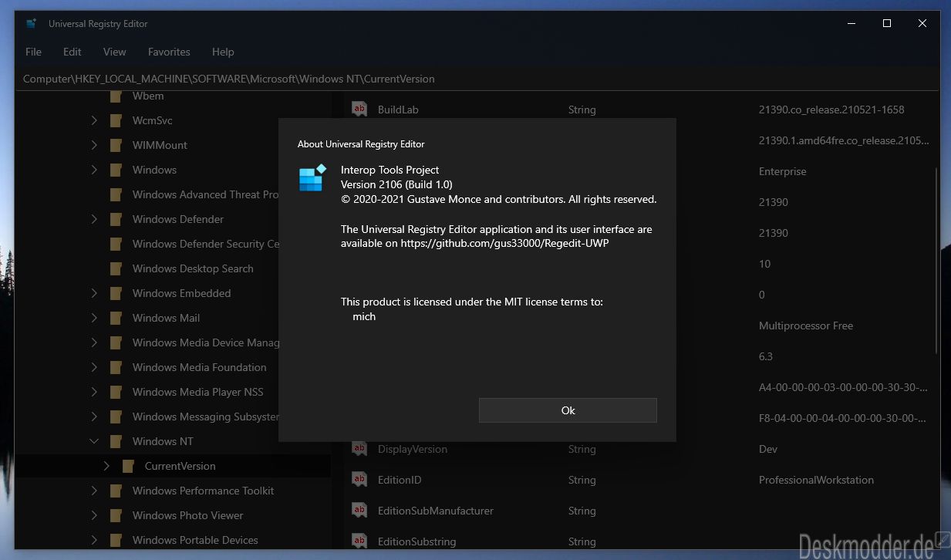
Task: Click the Windows NT folder icon
Action: point(116,442)
